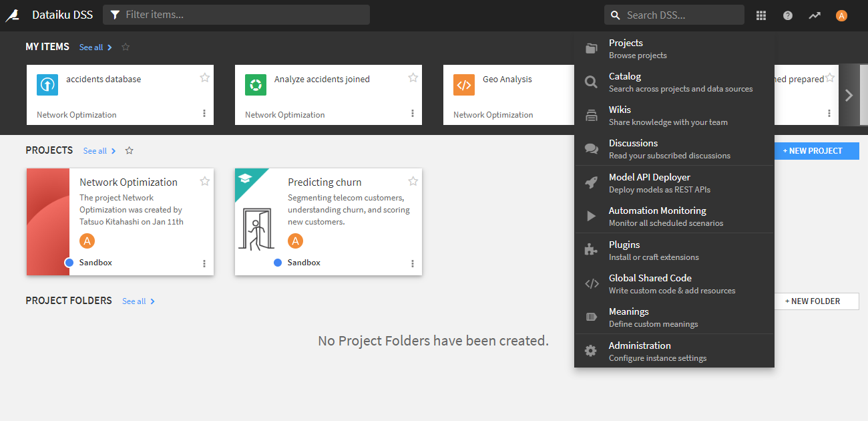Open the Predicting churn project title
868x421 pixels.
pos(324,182)
